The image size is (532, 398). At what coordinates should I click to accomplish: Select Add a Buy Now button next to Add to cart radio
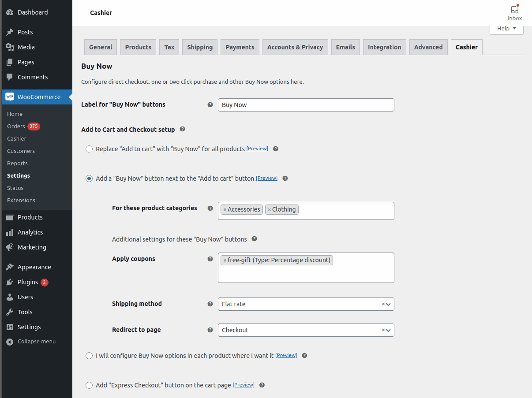[89, 179]
